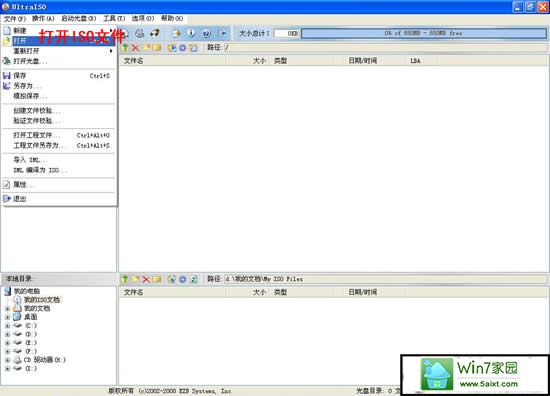Click the blue gear icon in upper image toolbar
550x396 pixels.
point(182,48)
